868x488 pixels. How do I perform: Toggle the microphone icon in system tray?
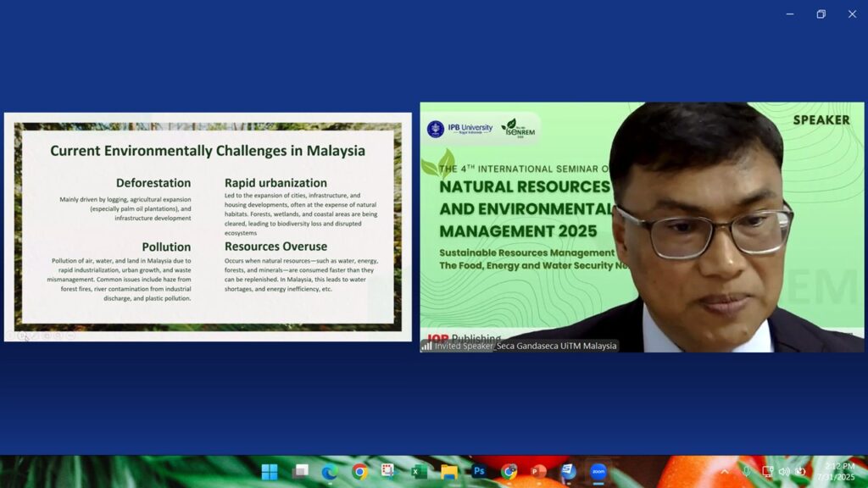tap(746, 472)
